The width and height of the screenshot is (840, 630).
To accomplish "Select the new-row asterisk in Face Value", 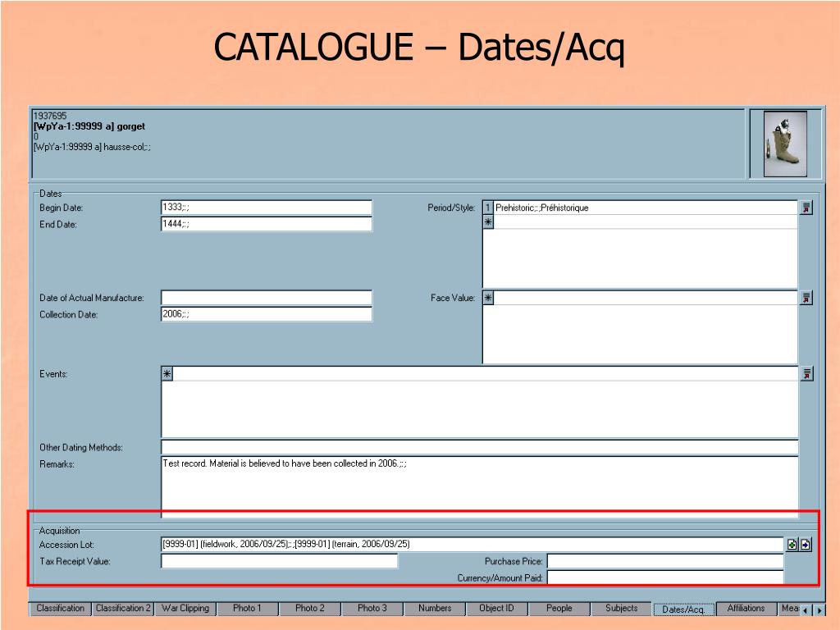I will click(488, 298).
